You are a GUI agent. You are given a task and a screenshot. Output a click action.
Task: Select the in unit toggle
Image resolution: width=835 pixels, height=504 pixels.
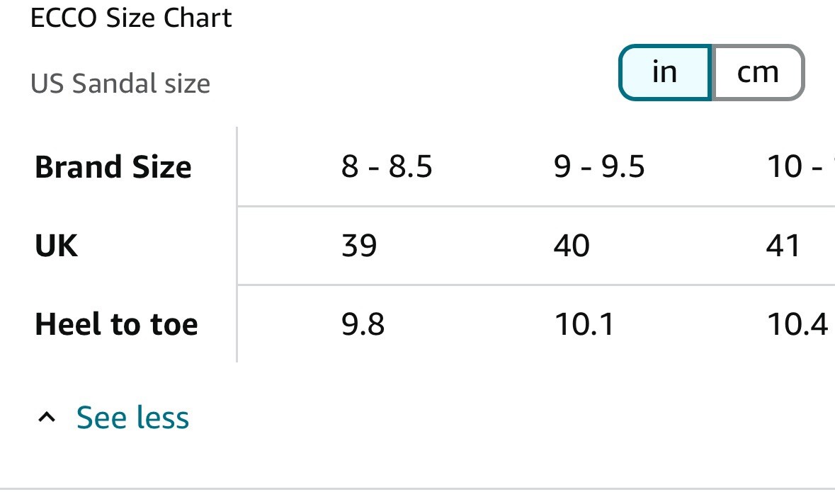(665, 72)
